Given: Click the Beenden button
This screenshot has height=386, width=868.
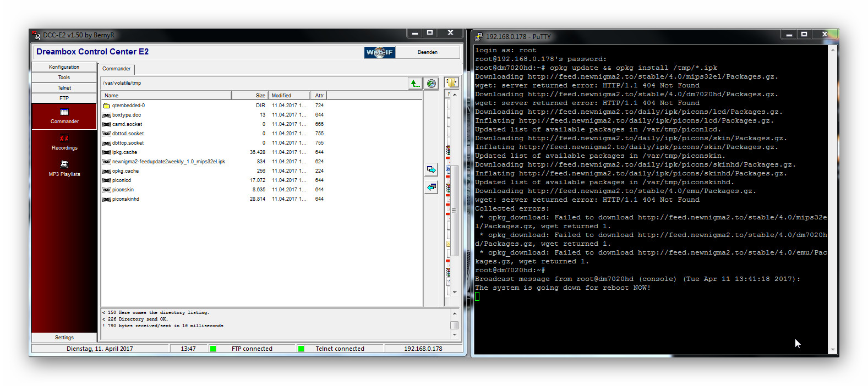Looking at the screenshot, I should coord(428,52).
